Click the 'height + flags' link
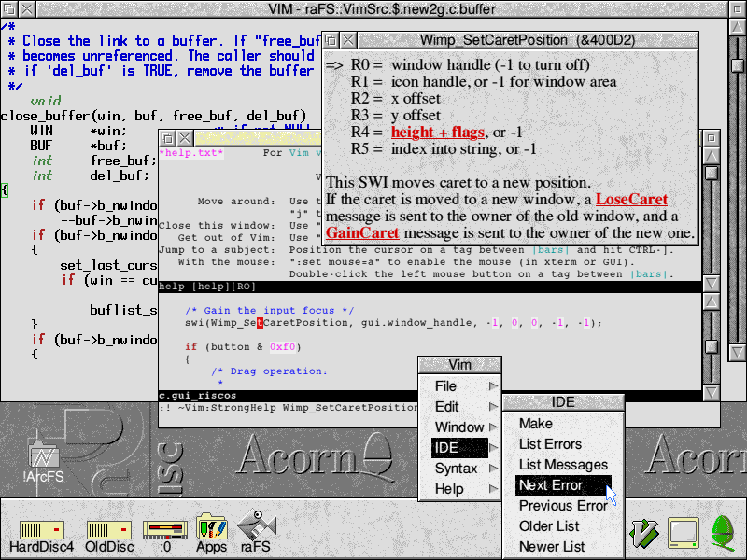The width and height of the screenshot is (747, 560). [x=439, y=132]
